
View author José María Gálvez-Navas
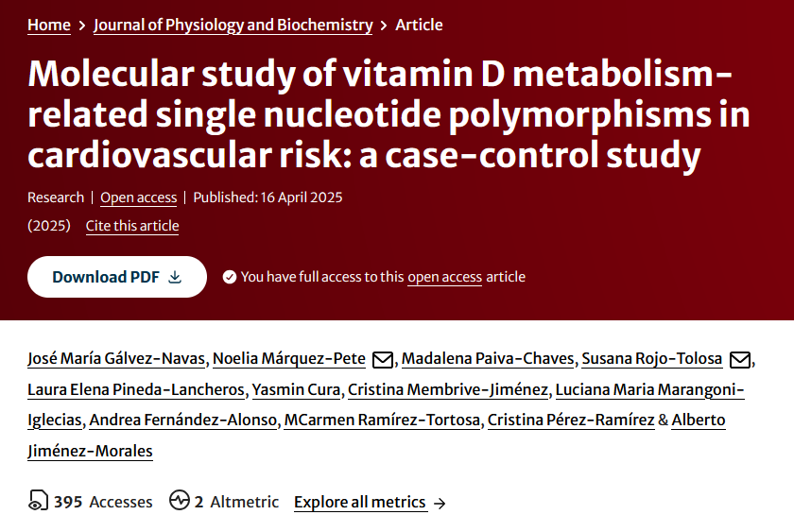[x=116, y=359]
